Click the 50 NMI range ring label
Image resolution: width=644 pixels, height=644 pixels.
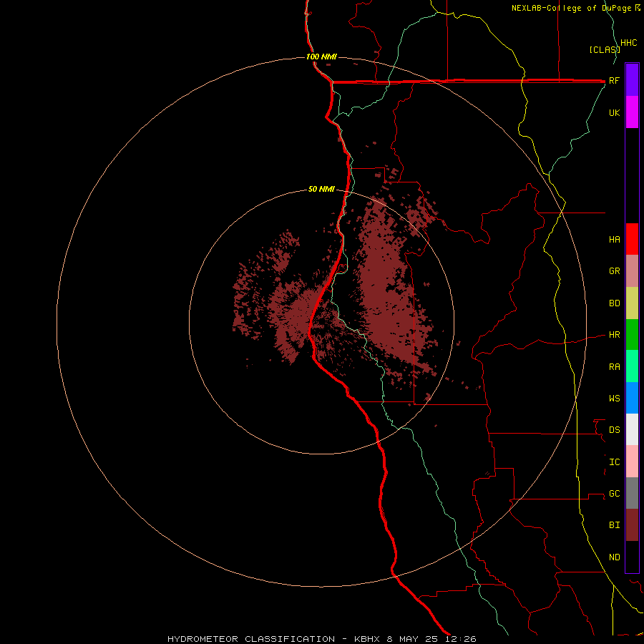[x=321, y=190]
